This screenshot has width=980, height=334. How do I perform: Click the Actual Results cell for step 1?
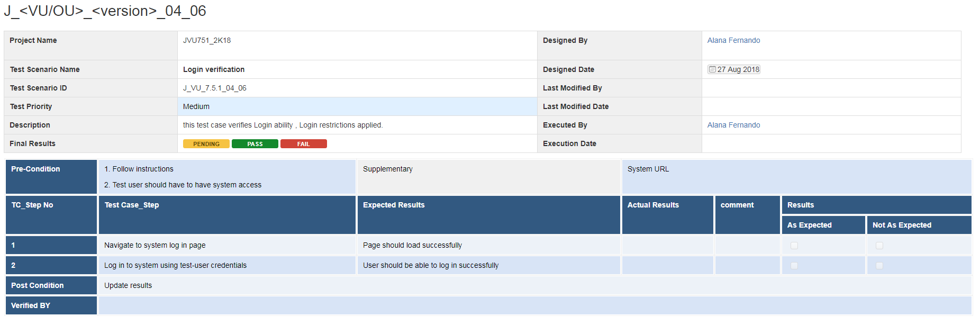coord(667,245)
